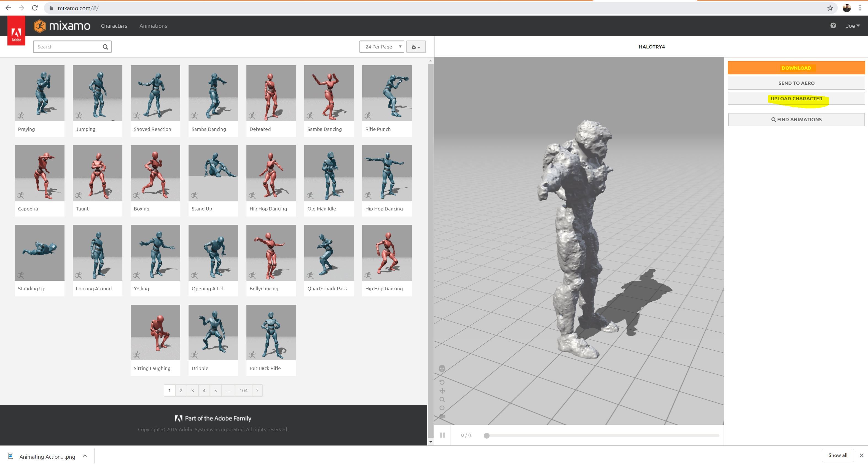
Task: Open the Joe account menu
Action: [x=853, y=26]
